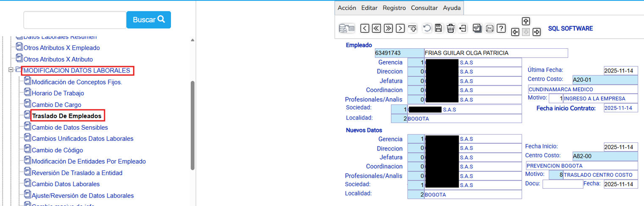Select Horario De Trabajo tree entry
Image resolution: width=644 pixels, height=206 pixels.
point(58,93)
